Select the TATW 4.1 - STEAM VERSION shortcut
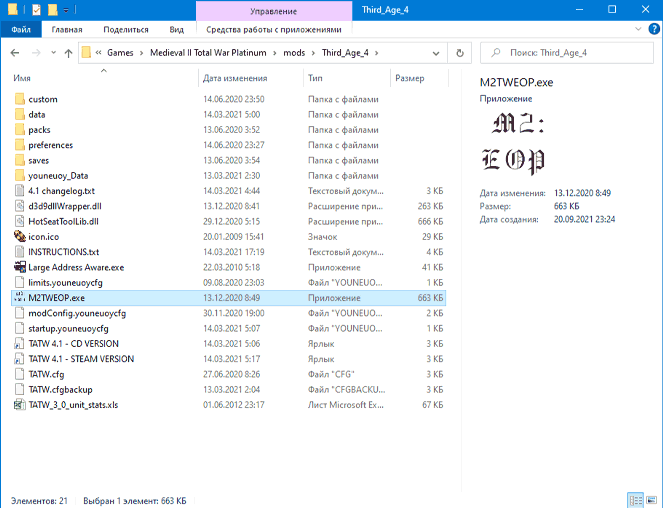 81,359
